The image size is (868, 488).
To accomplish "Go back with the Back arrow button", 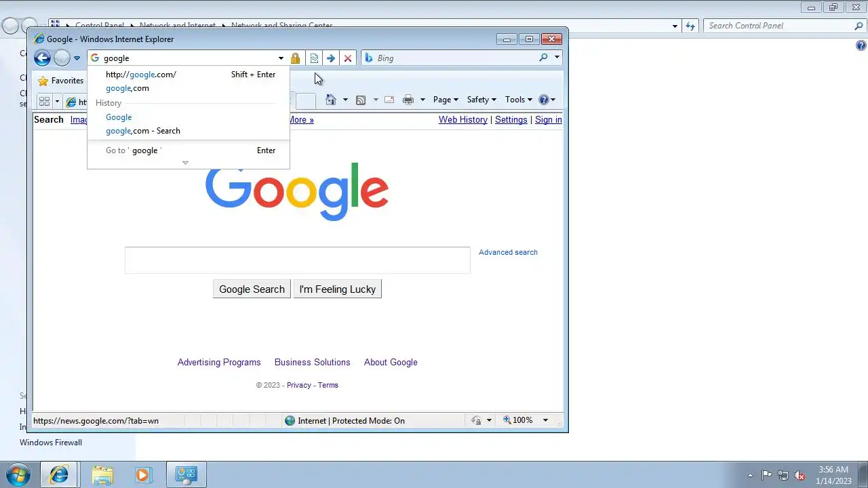I will pyautogui.click(x=42, y=58).
